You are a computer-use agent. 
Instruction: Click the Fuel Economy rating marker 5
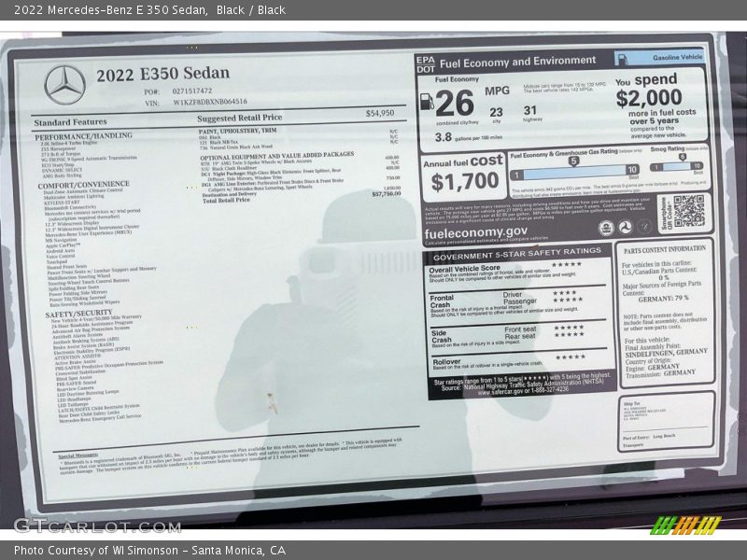pyautogui.click(x=573, y=161)
